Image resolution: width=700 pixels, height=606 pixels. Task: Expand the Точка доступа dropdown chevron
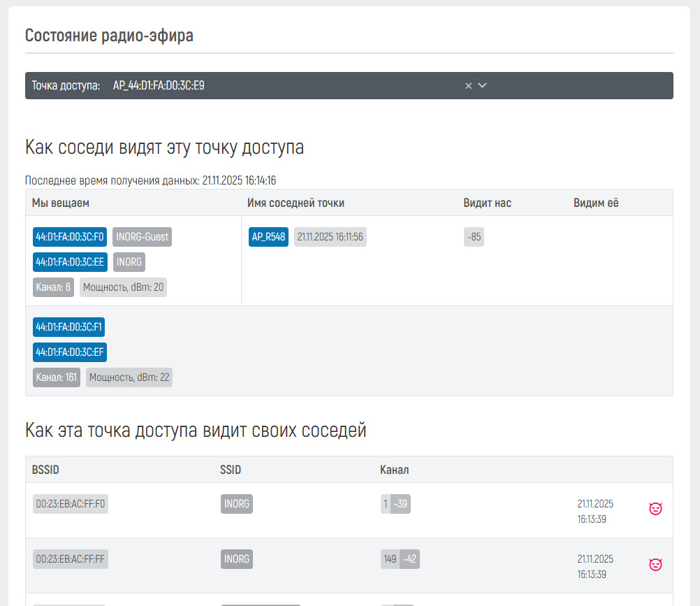pos(482,85)
